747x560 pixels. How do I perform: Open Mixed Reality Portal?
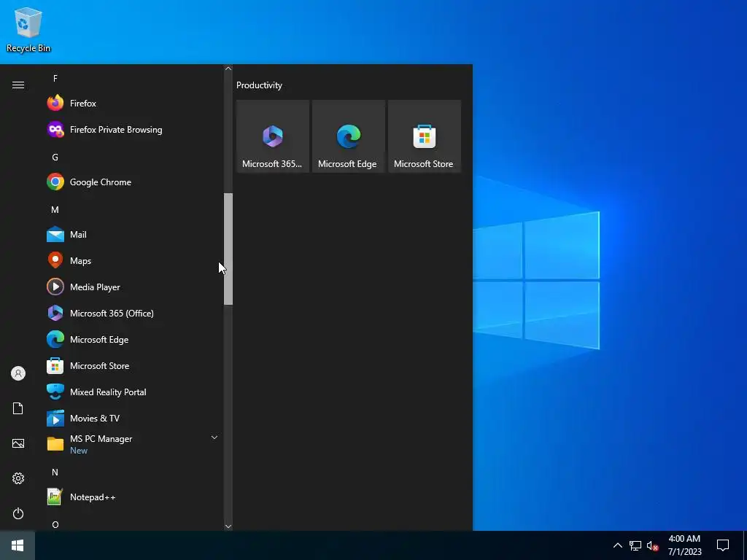click(x=133, y=392)
